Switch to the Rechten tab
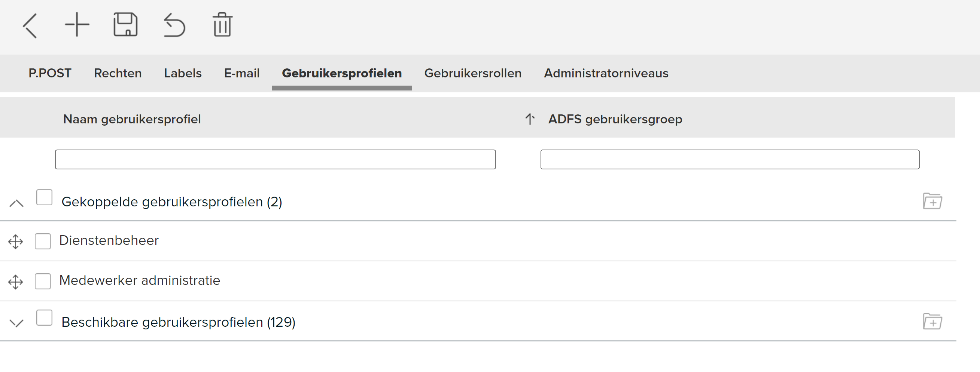The width and height of the screenshot is (980, 372). pos(118,73)
